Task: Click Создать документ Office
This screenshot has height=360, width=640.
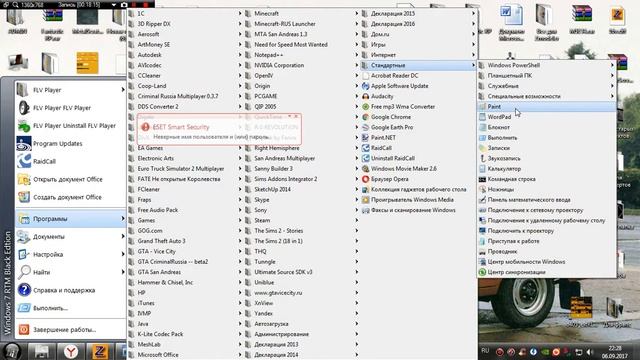Action: click(x=71, y=197)
